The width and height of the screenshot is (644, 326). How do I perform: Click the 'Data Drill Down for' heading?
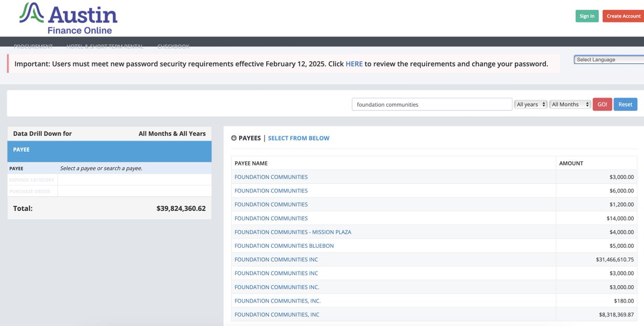[42, 134]
